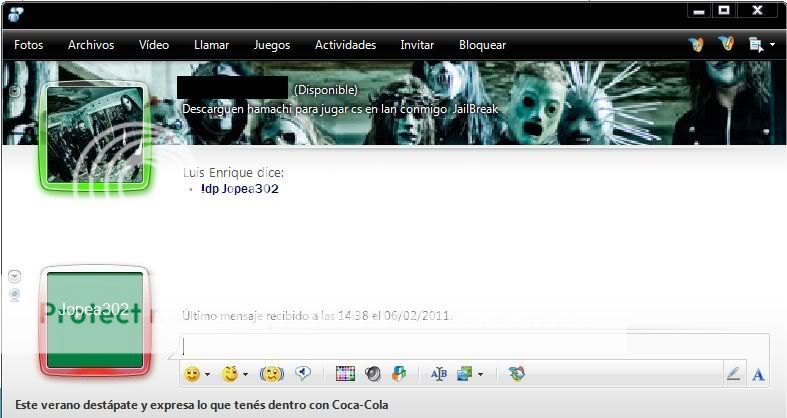Collapse my own display picture with chevron
The height and width of the screenshot is (418, 787).
tap(14, 275)
